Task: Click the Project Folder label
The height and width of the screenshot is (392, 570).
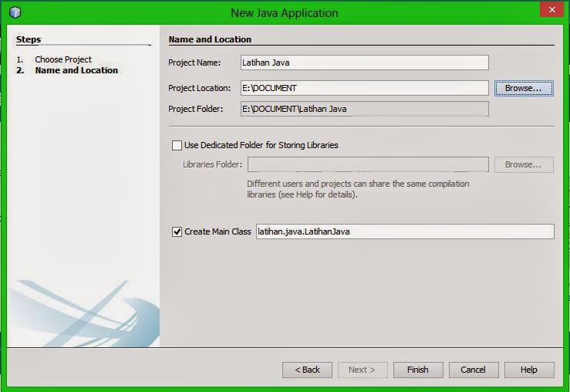Action: [x=196, y=109]
